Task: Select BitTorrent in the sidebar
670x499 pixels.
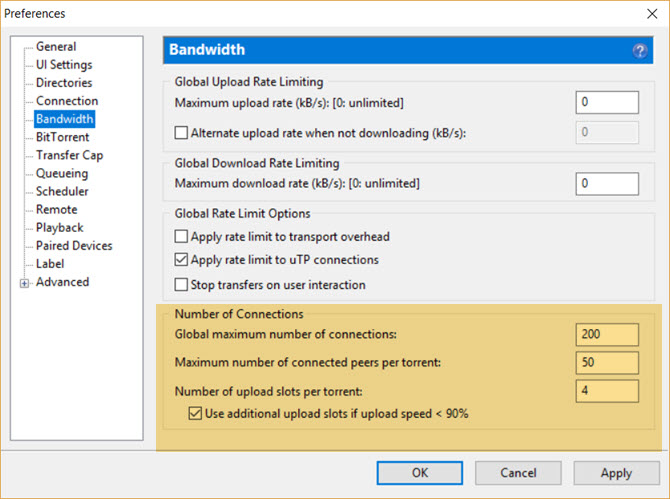Action: point(62,137)
